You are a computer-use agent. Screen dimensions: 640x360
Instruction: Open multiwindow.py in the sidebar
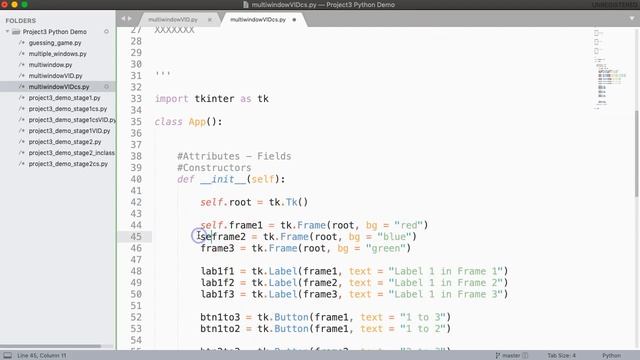(50, 65)
